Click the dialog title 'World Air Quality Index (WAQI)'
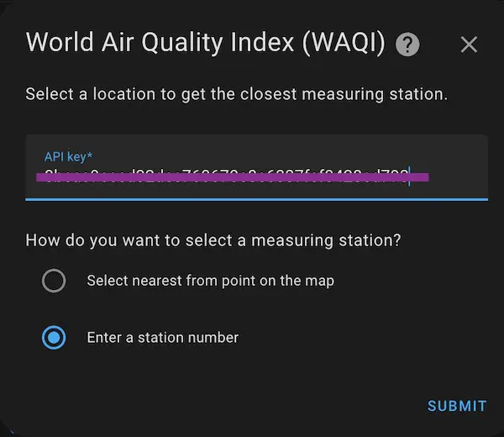Viewport: 504px width, 437px height. point(205,43)
